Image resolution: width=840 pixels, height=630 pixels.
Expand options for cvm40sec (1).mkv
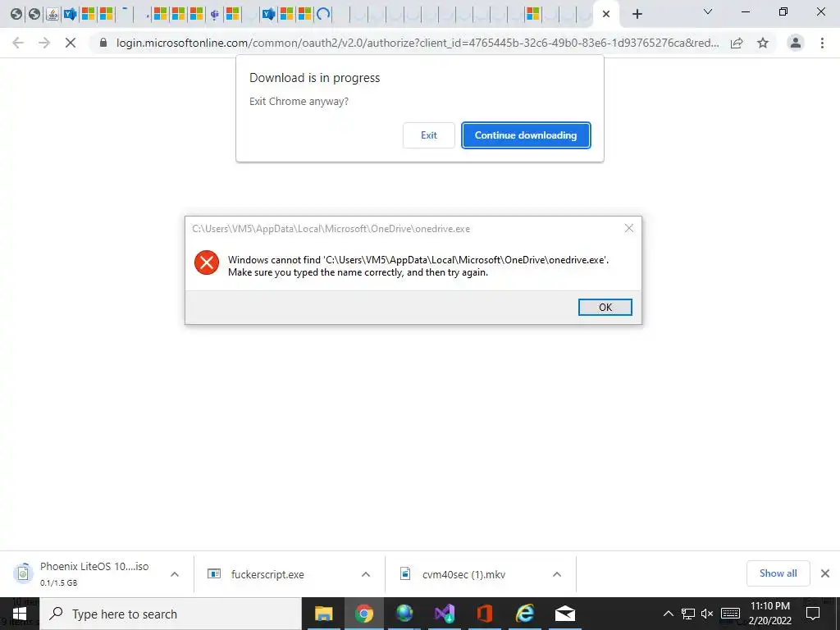557,574
